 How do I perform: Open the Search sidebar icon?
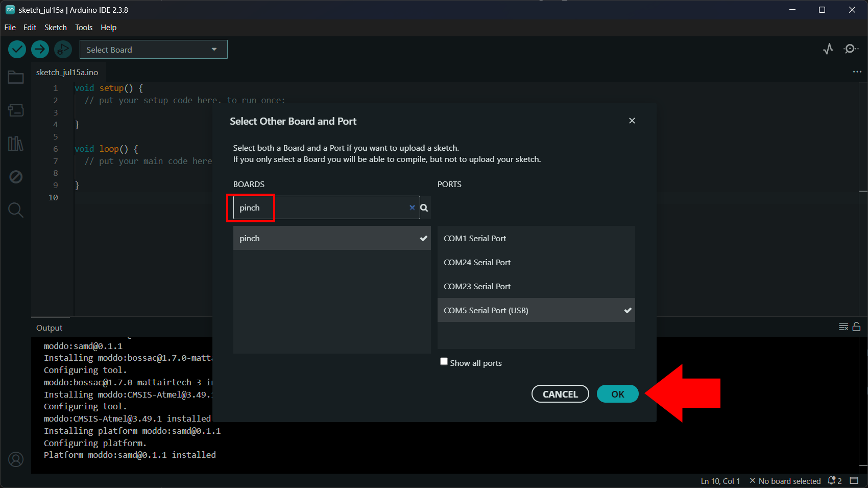click(16, 210)
